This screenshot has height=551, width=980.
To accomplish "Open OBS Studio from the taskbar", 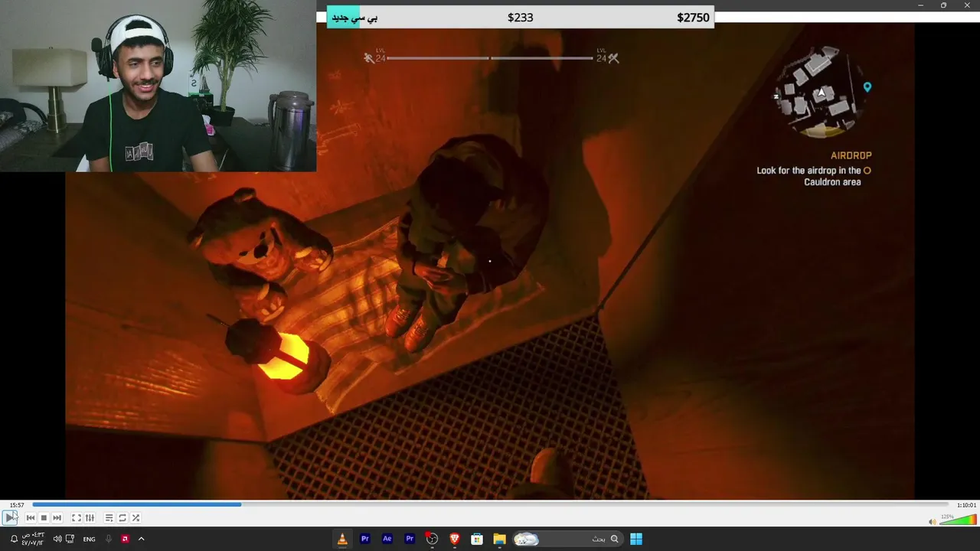I will pyautogui.click(x=432, y=539).
